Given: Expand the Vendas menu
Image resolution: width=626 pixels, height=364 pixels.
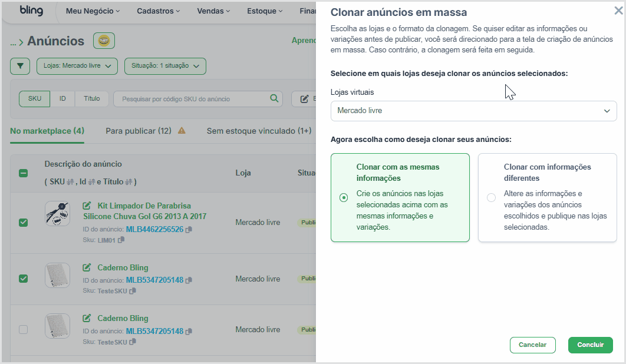Looking at the screenshot, I should [x=213, y=11].
